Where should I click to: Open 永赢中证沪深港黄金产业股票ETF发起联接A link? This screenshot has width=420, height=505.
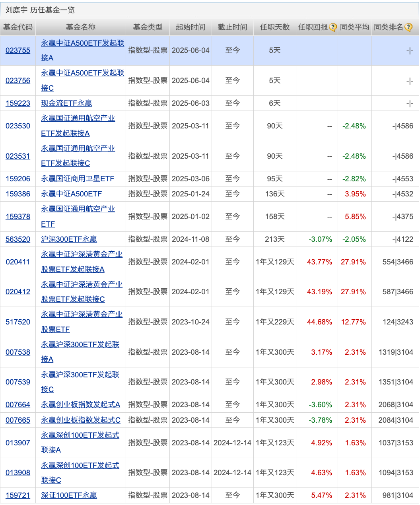pyautogui.click(x=82, y=262)
